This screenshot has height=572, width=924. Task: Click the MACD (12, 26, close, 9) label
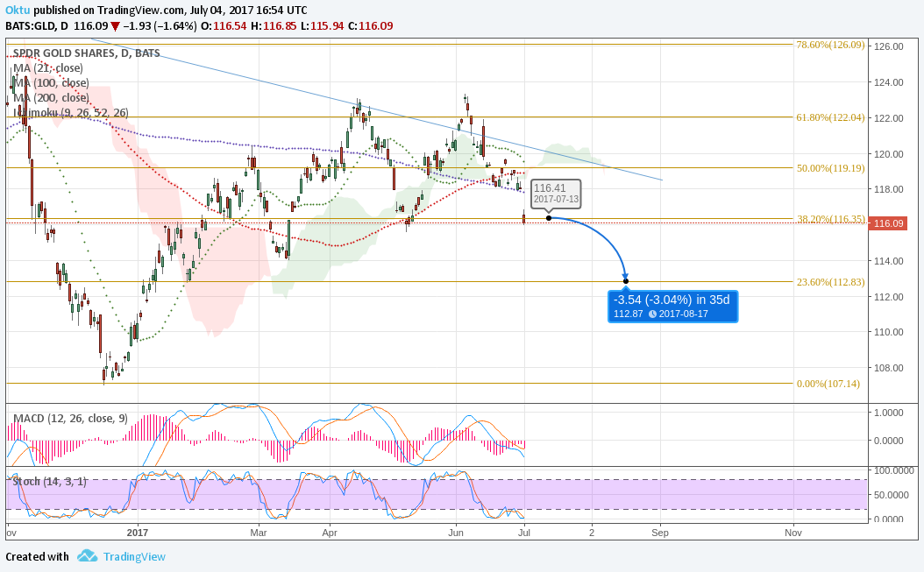coord(70,418)
